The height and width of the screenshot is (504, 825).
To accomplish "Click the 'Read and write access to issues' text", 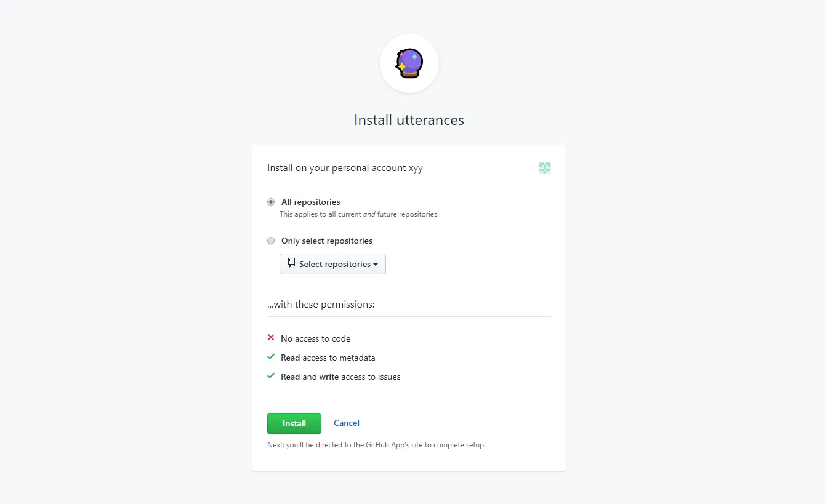I will (340, 377).
